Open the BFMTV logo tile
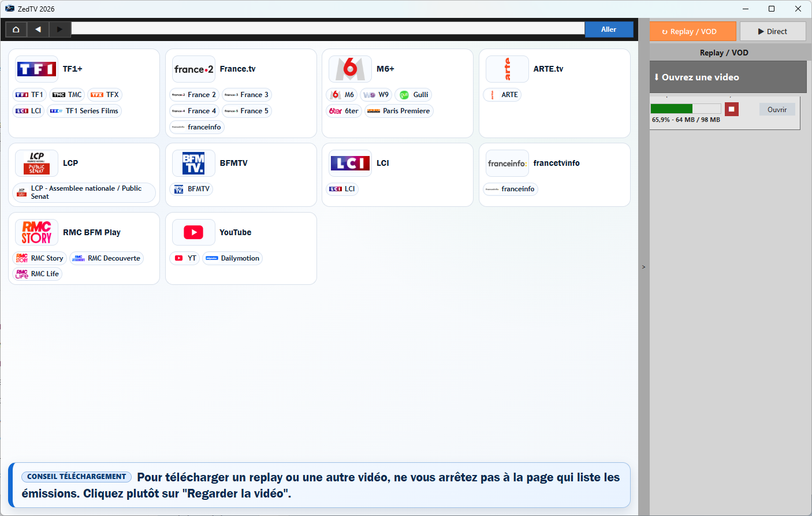 click(193, 164)
